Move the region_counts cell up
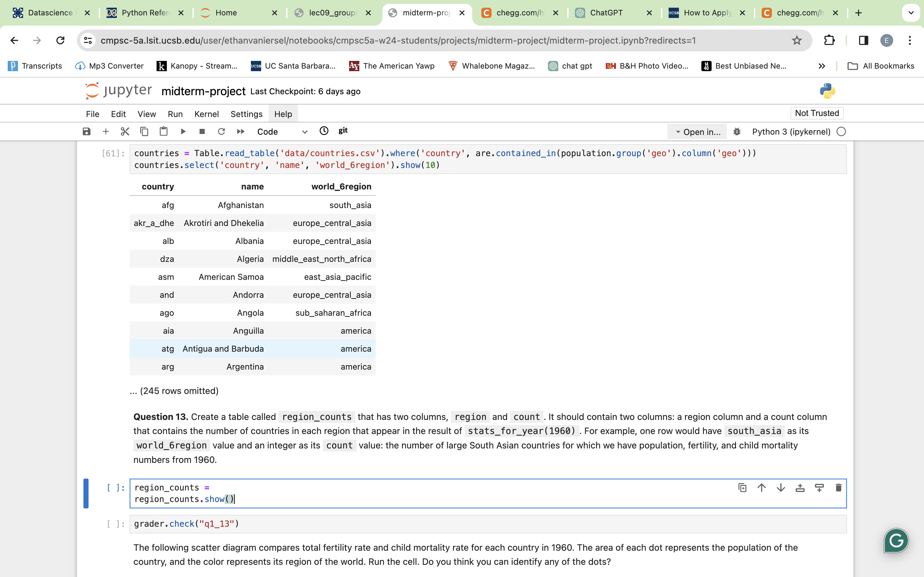924x577 pixels. pos(761,487)
